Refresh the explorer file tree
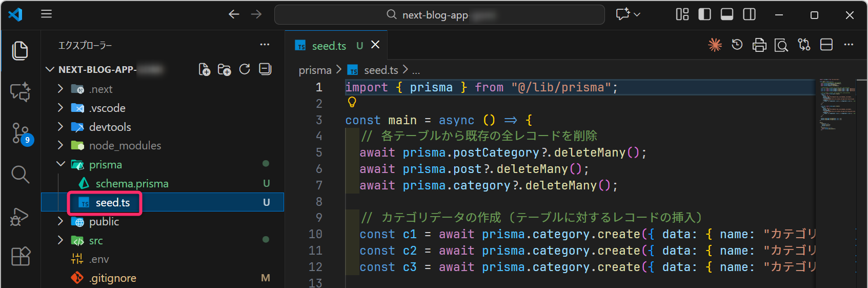This screenshot has width=868, height=288. pos(245,69)
